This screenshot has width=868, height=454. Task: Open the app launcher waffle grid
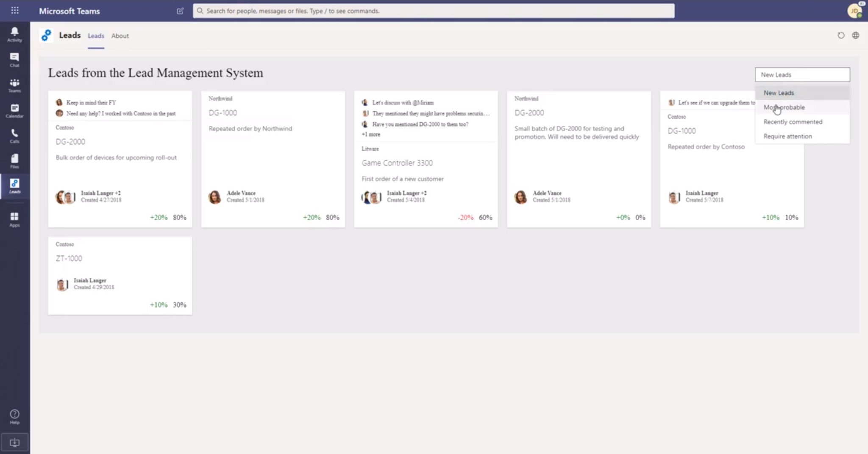15,11
